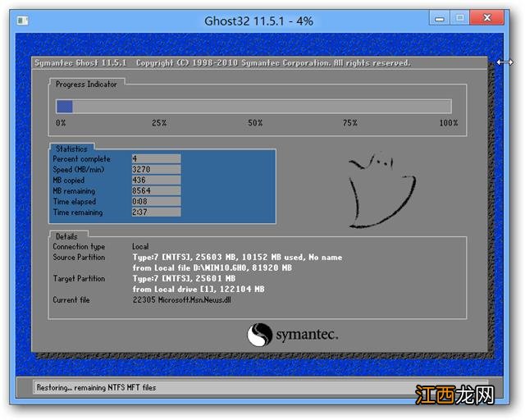
Task: Click the 0% progress scale mark
Action: [61, 123]
